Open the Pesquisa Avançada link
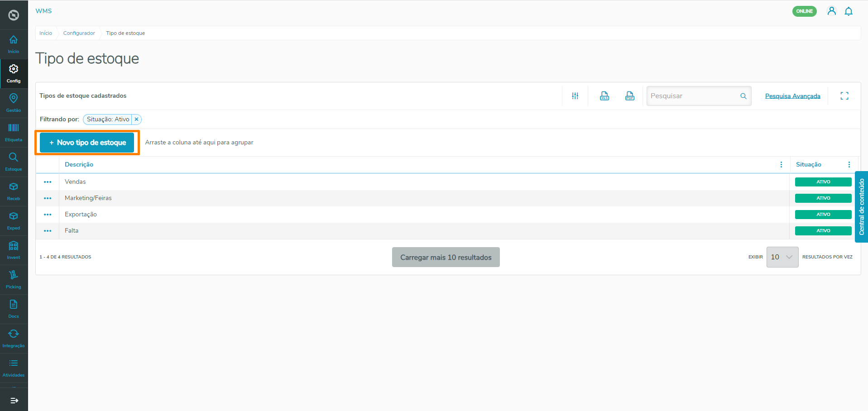Image resolution: width=868 pixels, height=411 pixels. click(792, 96)
